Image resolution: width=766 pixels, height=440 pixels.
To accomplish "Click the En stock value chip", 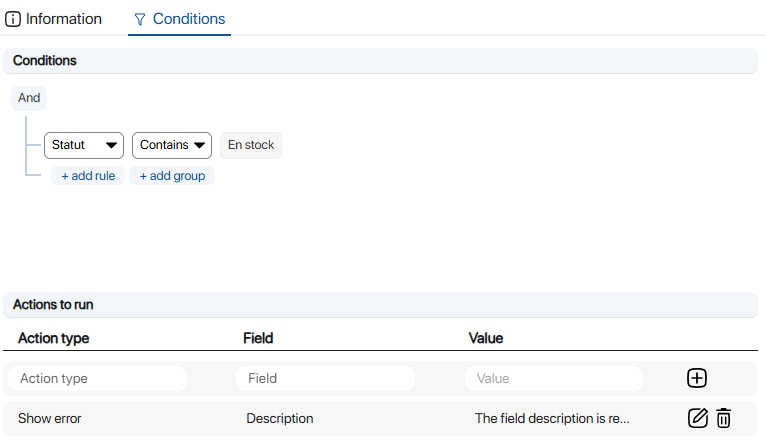I will pyautogui.click(x=251, y=145).
